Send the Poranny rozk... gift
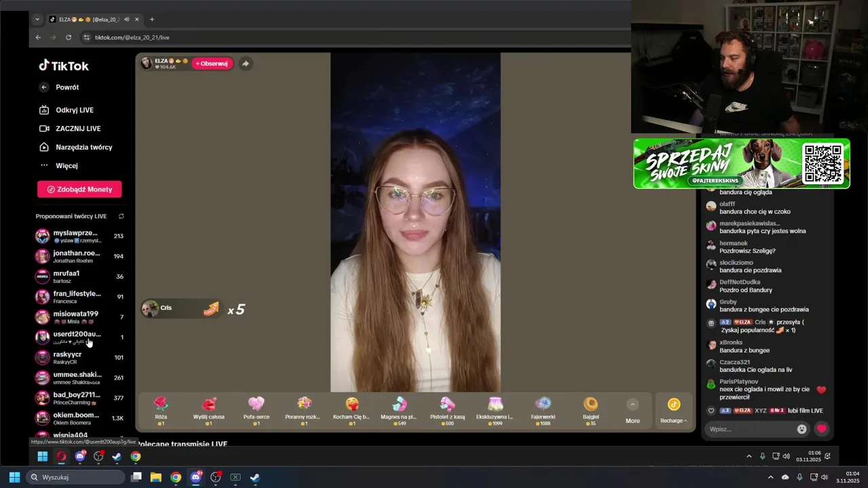 [x=303, y=411]
